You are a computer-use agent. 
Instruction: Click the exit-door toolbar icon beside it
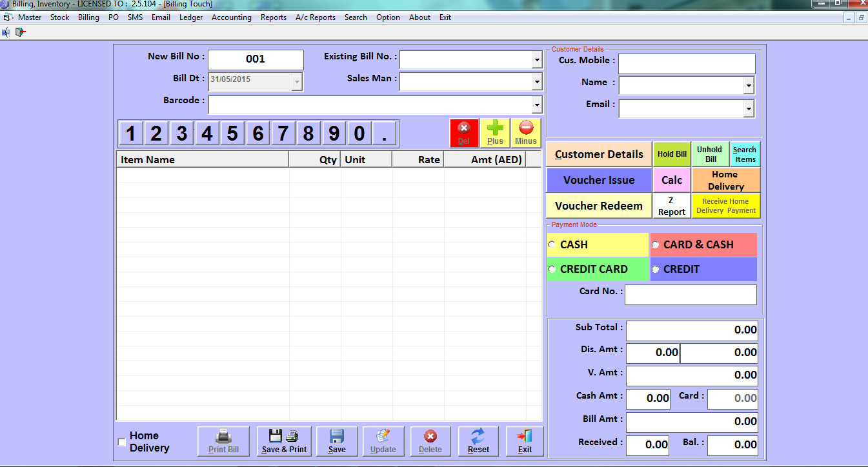click(20, 31)
